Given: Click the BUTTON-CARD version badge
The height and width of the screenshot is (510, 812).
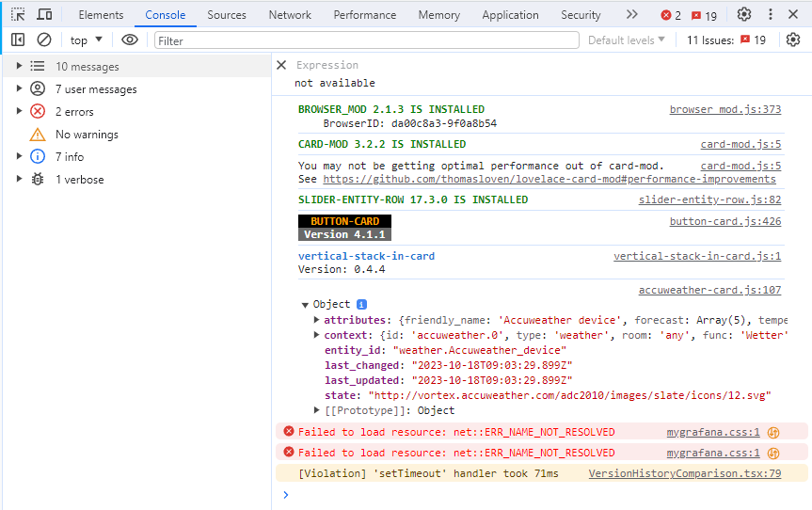Looking at the screenshot, I should (344, 228).
